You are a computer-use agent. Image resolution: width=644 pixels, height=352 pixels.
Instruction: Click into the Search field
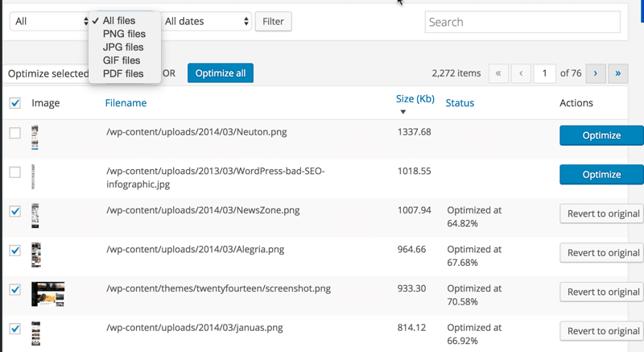522,23
